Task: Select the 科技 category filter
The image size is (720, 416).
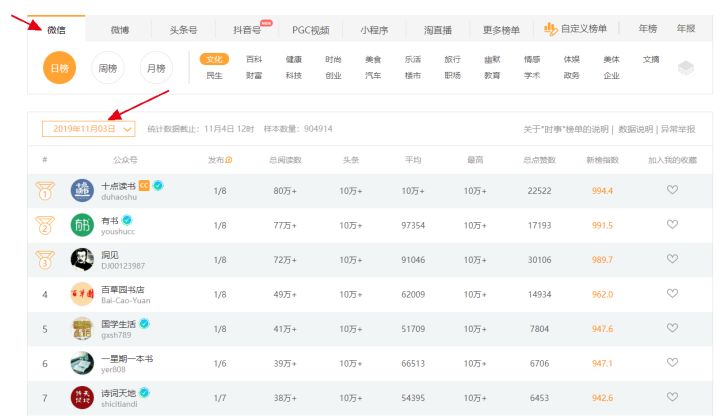Action: coord(294,75)
